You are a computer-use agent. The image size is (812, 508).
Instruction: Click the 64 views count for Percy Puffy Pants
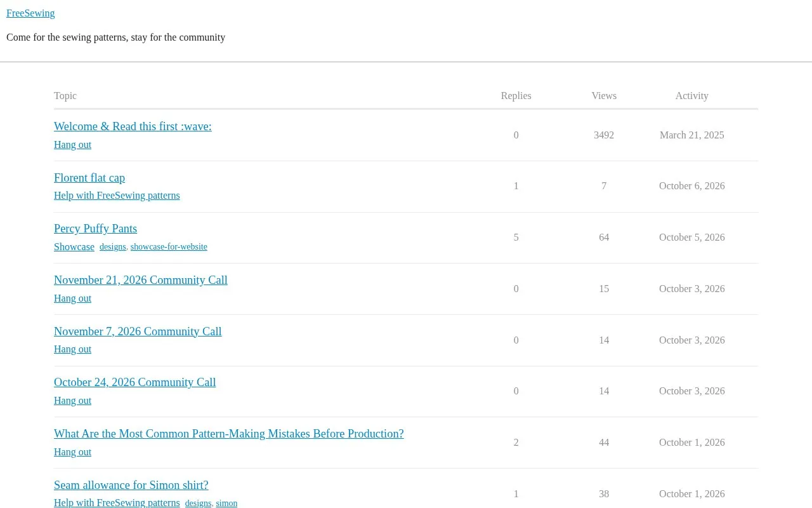[x=604, y=237]
